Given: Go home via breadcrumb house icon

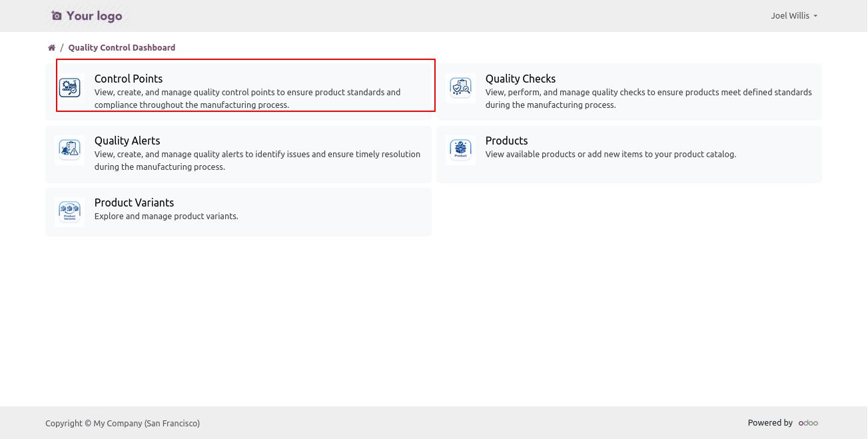Looking at the screenshot, I should coord(51,48).
